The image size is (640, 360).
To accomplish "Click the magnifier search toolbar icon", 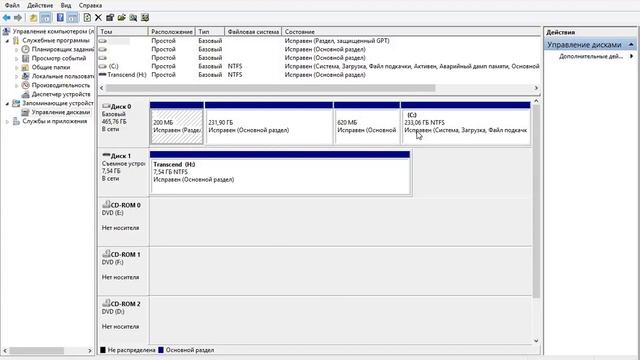I will 133,18.
